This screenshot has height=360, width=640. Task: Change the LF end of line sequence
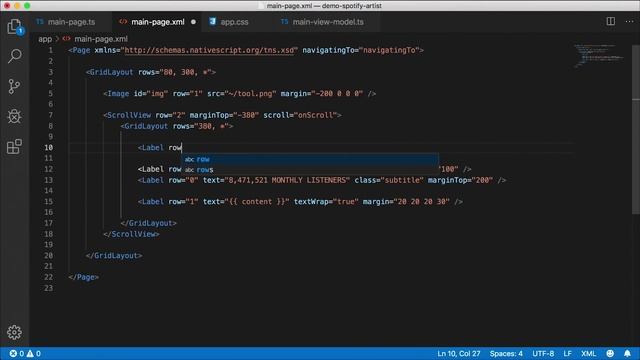[x=567, y=353]
